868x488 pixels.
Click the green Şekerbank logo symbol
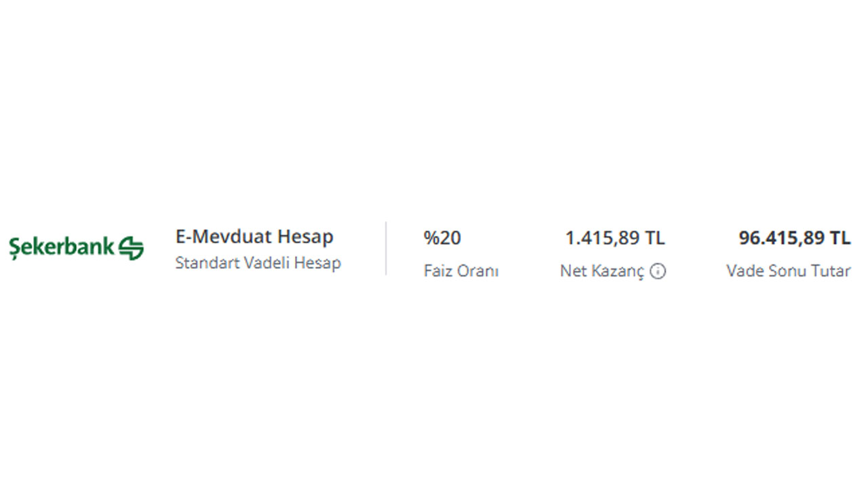(x=131, y=248)
